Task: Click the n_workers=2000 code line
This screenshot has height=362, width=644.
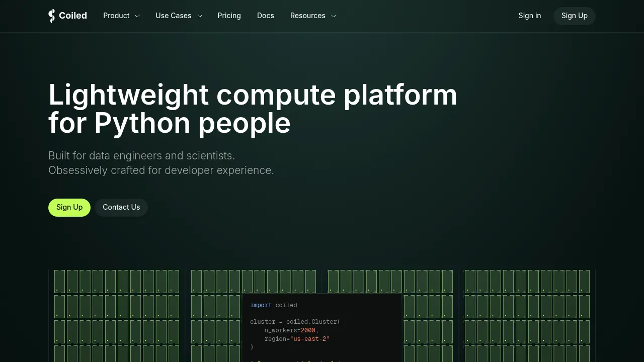Action: tap(292, 330)
